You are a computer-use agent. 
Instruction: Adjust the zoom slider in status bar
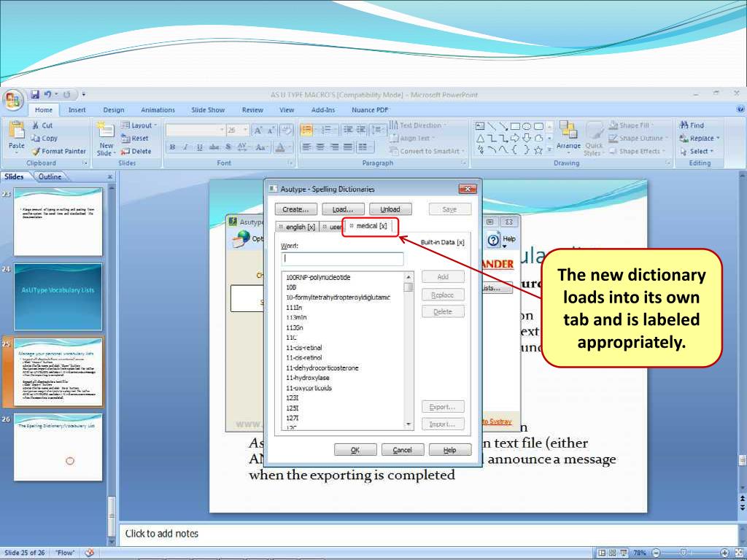pos(684,553)
